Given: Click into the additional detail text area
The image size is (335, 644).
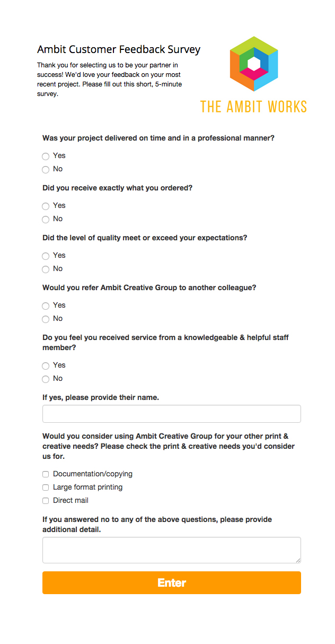Looking at the screenshot, I should (x=172, y=550).
